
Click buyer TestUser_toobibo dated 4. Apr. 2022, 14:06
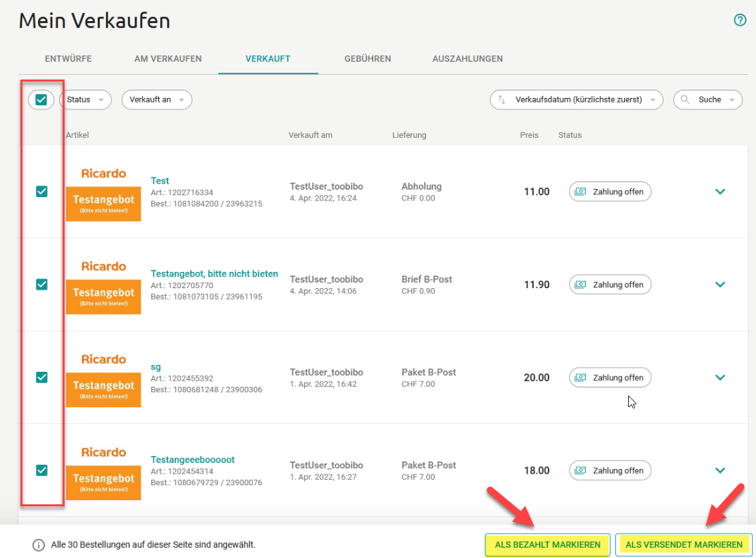(x=326, y=279)
